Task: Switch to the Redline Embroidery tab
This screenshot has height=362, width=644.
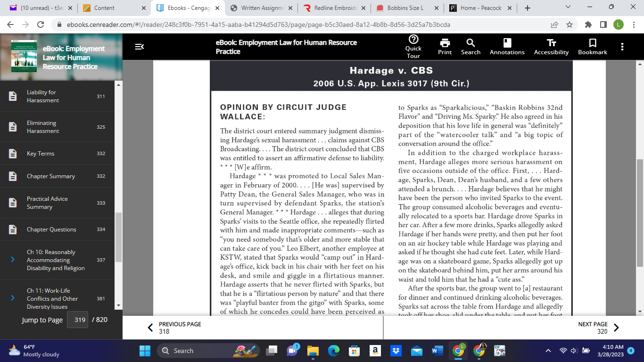Action: coord(336,8)
